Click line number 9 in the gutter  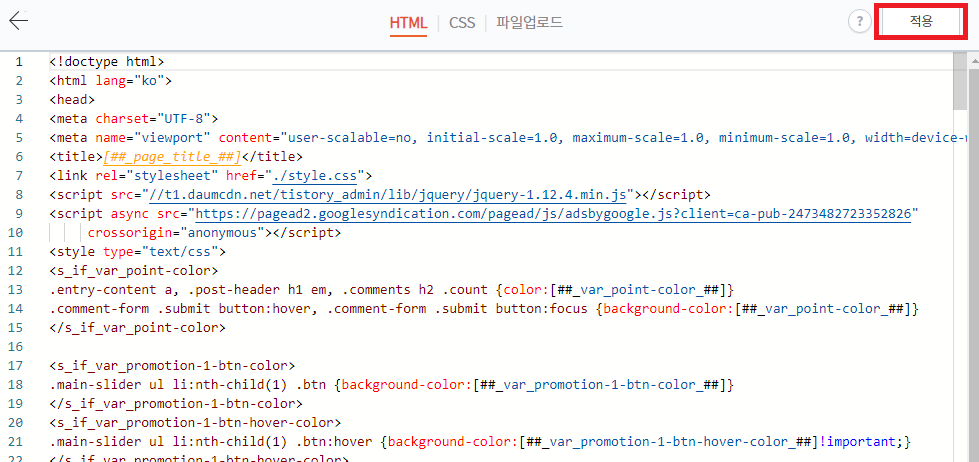(x=19, y=214)
